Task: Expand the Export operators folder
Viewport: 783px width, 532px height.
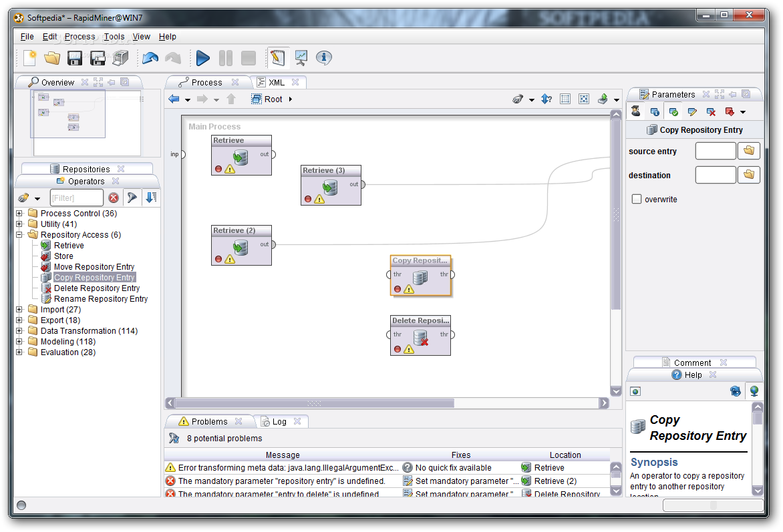Action: tap(19, 320)
